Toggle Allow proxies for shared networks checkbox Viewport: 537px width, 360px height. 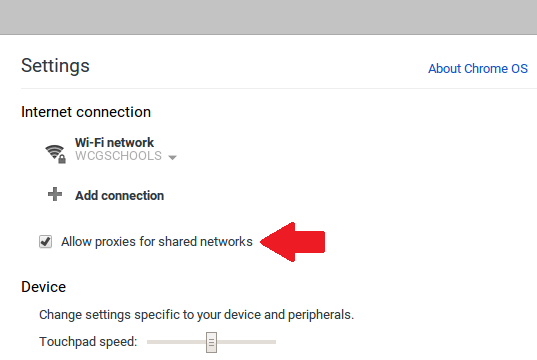click(x=45, y=241)
